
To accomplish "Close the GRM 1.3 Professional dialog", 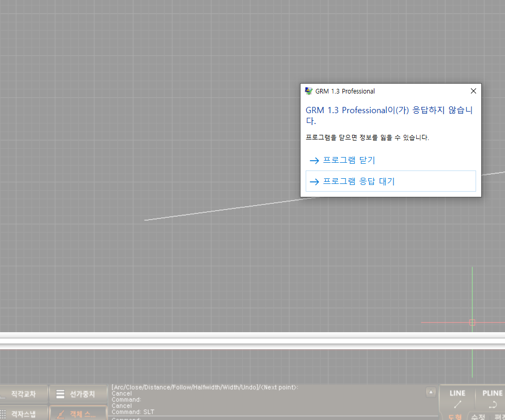I will click(x=473, y=91).
